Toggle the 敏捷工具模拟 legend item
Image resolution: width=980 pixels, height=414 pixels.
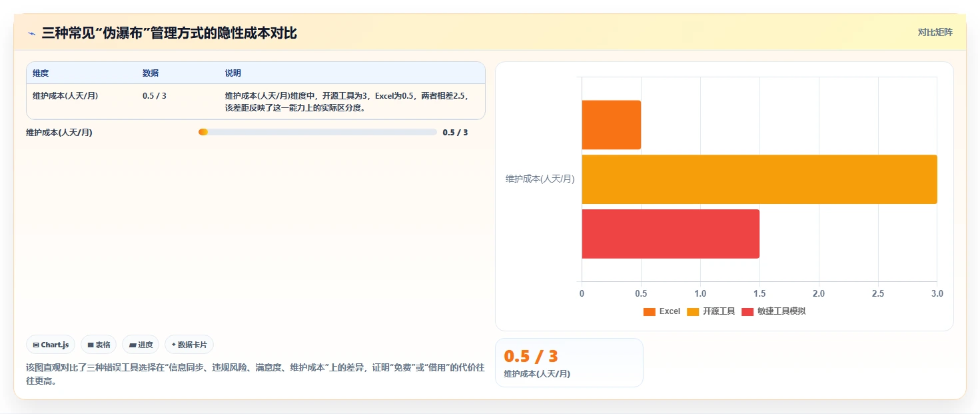click(773, 311)
